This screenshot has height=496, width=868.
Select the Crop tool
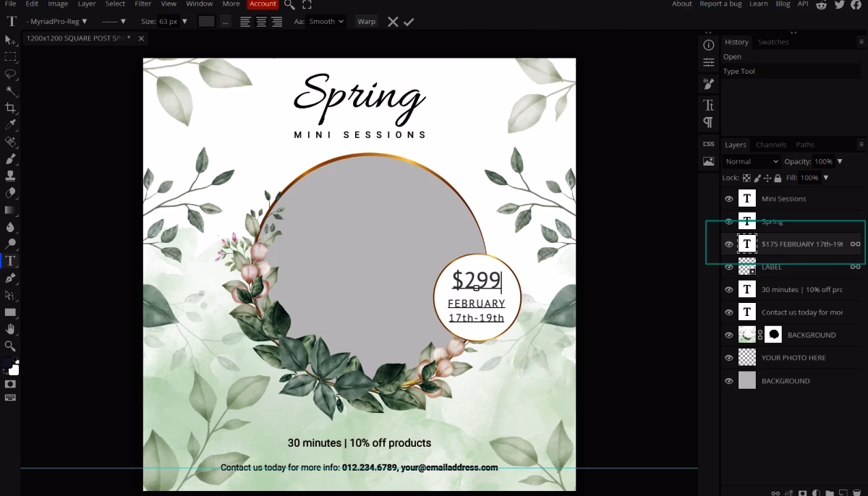9,107
